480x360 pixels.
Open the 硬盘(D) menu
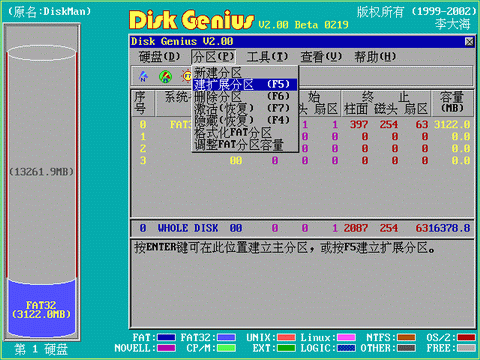point(159,57)
